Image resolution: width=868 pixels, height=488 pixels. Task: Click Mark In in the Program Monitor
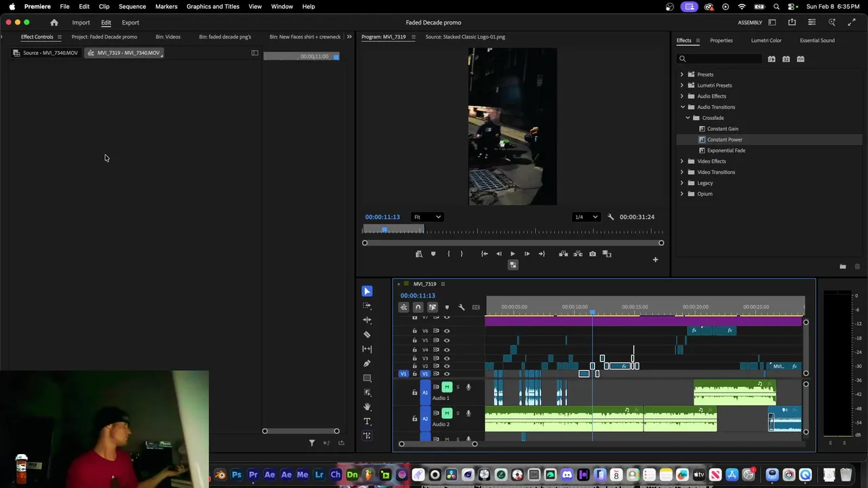tap(448, 254)
